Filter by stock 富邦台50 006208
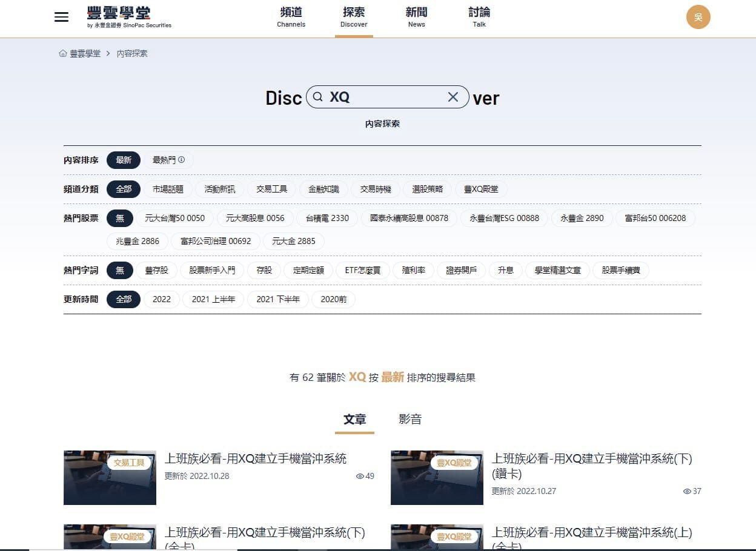756x551 pixels. click(x=655, y=218)
